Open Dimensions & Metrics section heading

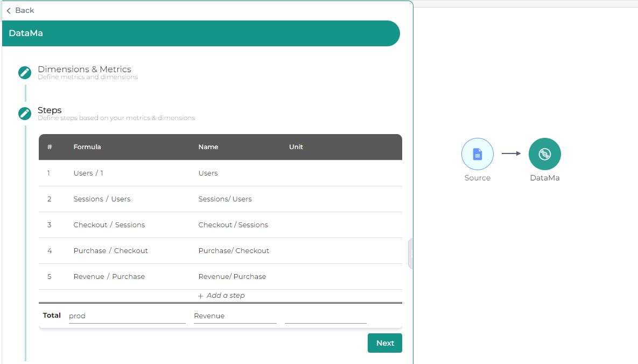coord(84,69)
